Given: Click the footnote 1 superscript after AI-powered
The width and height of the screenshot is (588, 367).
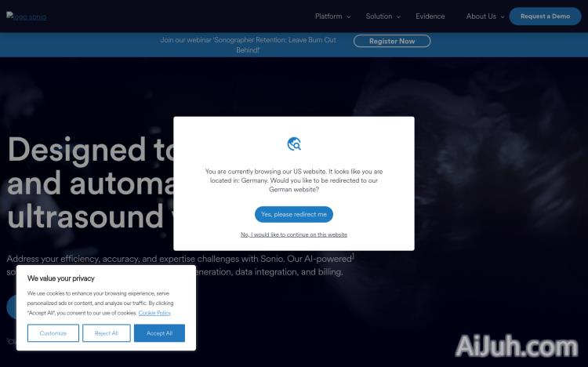Looking at the screenshot, I should 353,255.
